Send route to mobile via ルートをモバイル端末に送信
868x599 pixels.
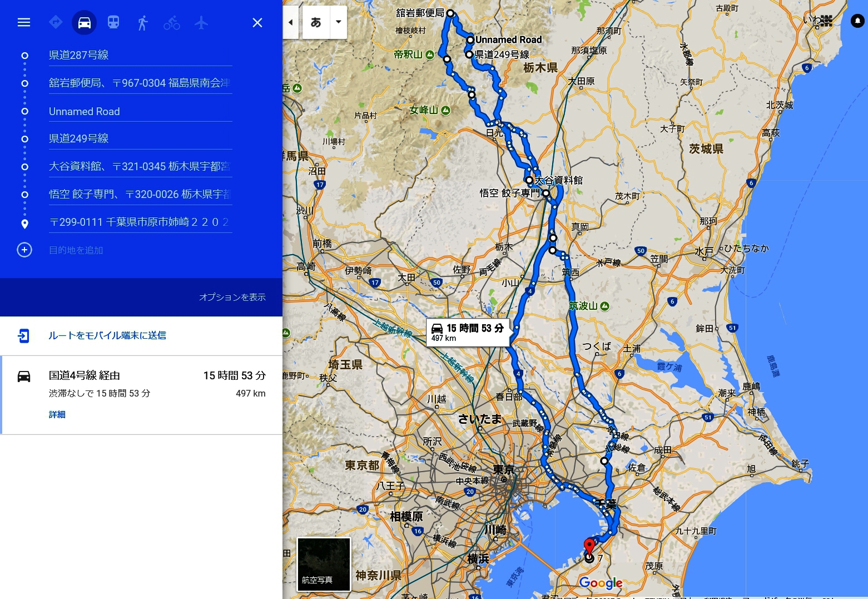(x=107, y=335)
